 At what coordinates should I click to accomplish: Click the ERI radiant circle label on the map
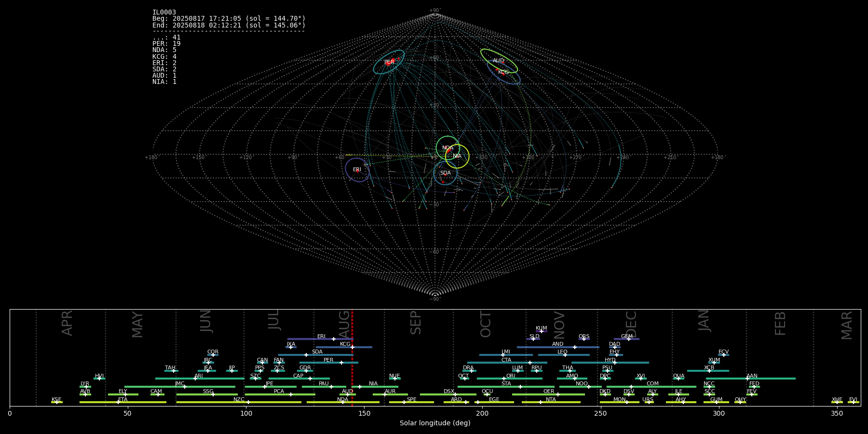tap(357, 170)
